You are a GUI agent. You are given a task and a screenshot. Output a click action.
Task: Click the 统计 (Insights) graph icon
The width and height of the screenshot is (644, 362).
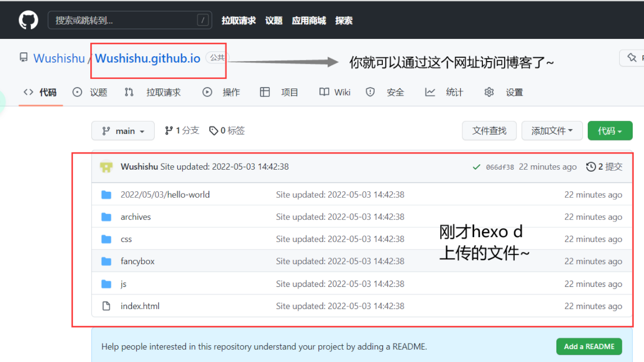430,92
